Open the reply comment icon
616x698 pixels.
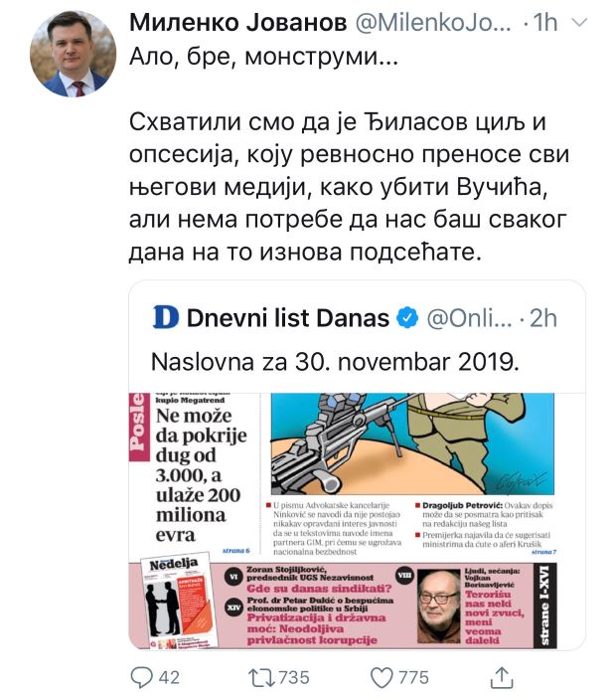pos(141,677)
